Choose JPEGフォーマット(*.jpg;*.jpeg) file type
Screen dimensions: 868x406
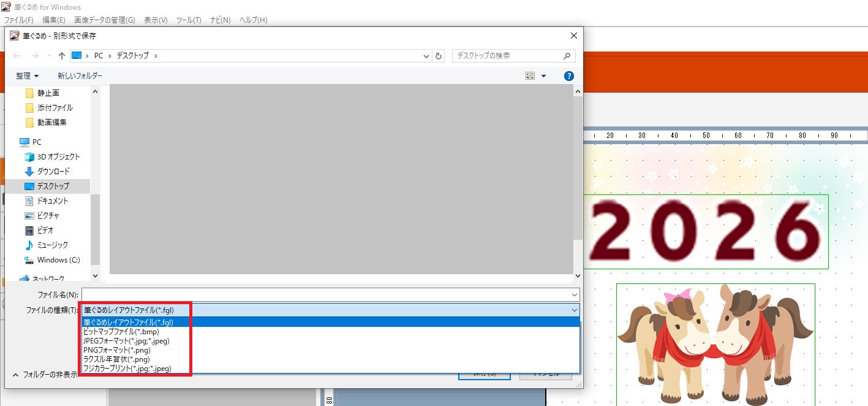pos(127,341)
